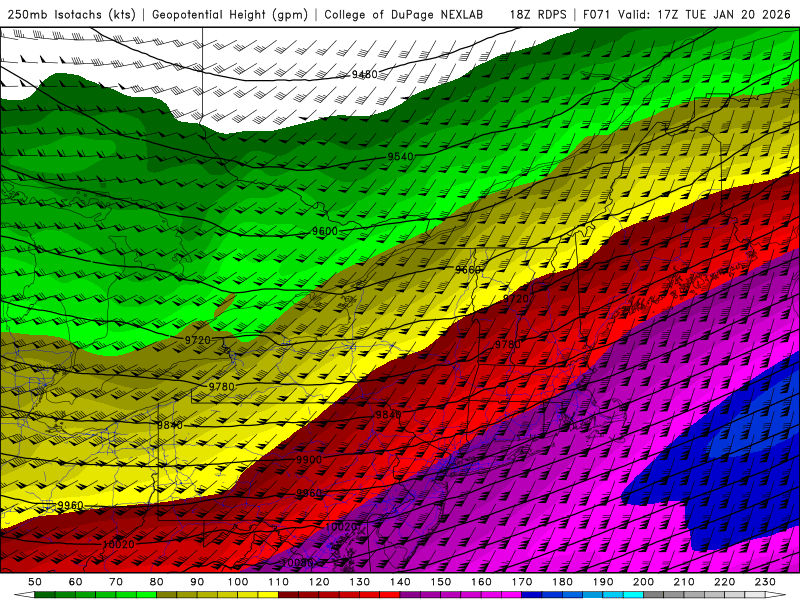The height and width of the screenshot is (600, 800).
Task: Select the 9480 height contour label
Action: 364,74
